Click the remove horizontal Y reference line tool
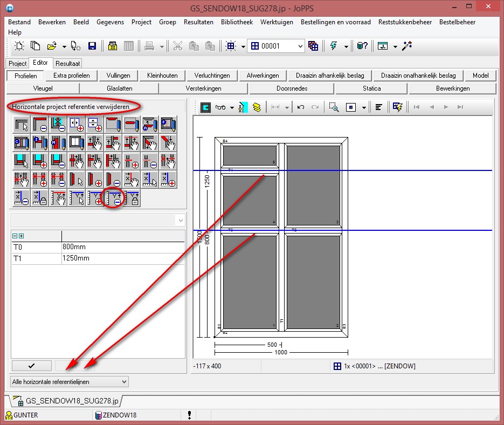 tap(113, 197)
